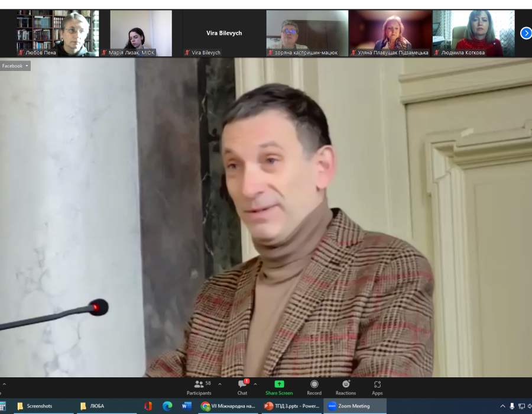The image size is (532, 414).
Task: Switch to the PowerPoint ТПД 3.pptx taskbar window
Action: (x=291, y=406)
